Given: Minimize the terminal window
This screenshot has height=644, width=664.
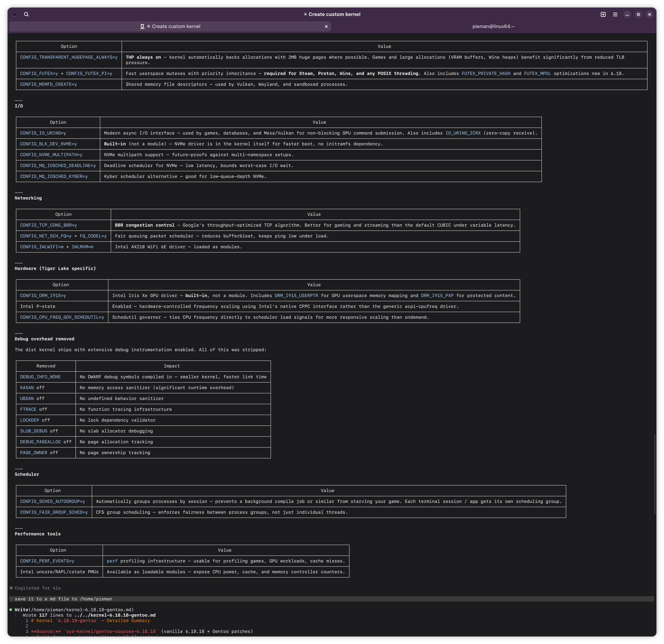Looking at the screenshot, I should coord(627,14).
